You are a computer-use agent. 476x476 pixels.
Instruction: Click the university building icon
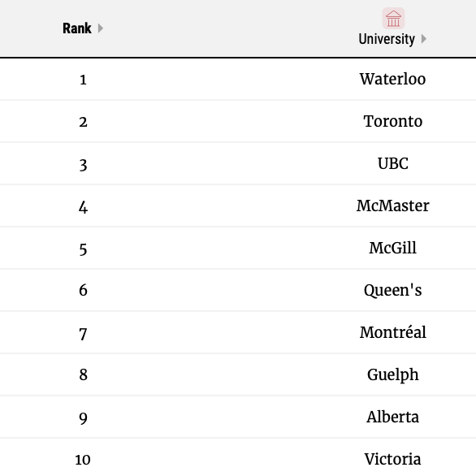(393, 18)
